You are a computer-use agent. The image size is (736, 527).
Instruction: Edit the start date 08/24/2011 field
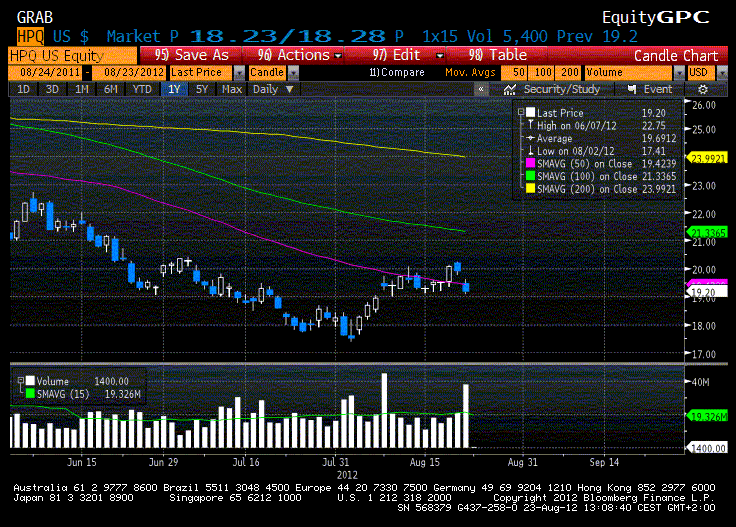coord(46,73)
